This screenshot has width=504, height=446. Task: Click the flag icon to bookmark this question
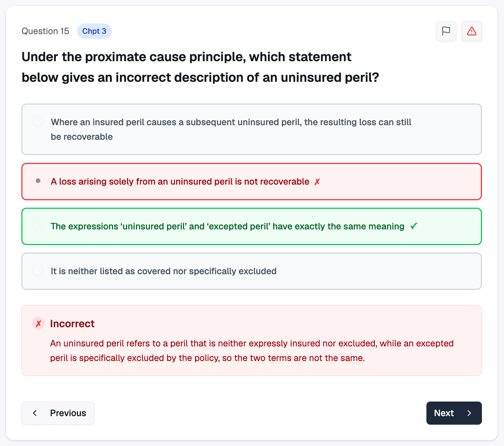[446, 31]
